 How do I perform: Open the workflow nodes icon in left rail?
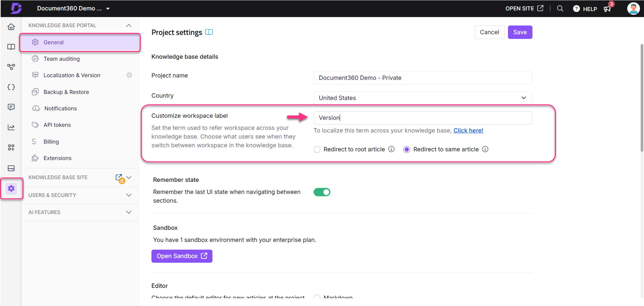(11, 67)
